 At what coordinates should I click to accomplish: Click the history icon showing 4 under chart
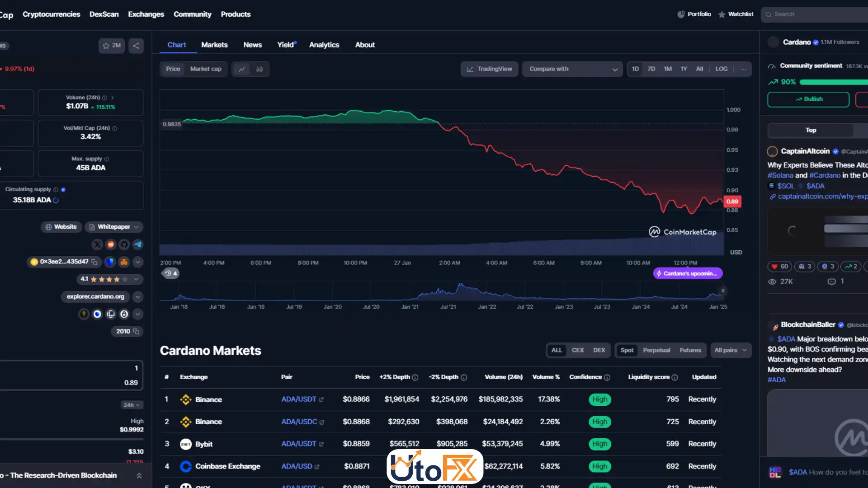(171, 273)
